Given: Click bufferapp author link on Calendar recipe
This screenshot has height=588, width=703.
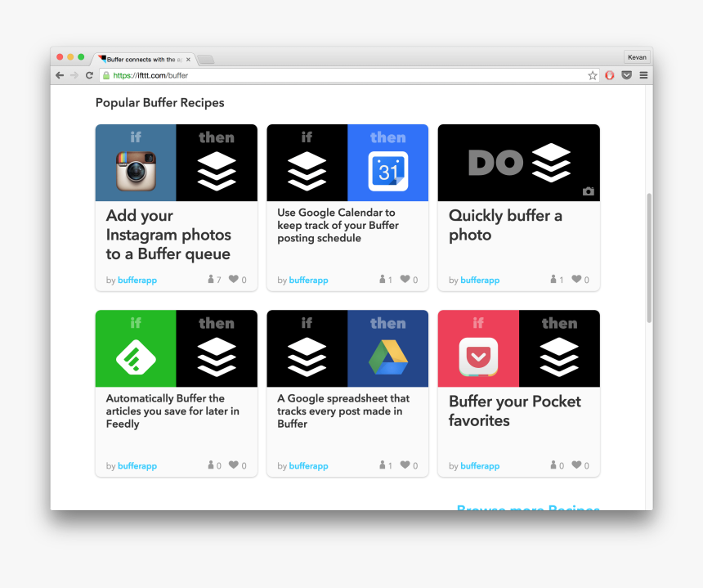Looking at the screenshot, I should tap(308, 280).
